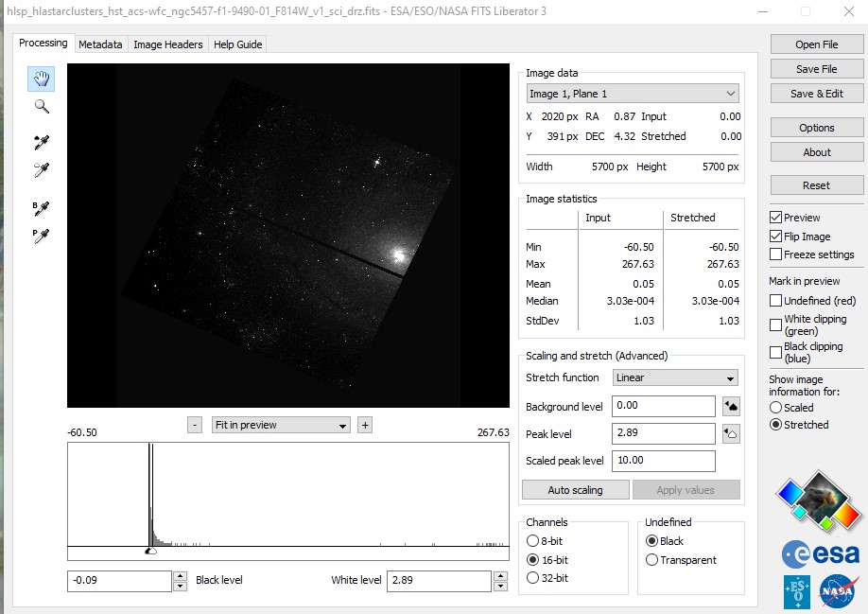The image size is (868, 614).
Task: Click the About button
Action: click(817, 152)
